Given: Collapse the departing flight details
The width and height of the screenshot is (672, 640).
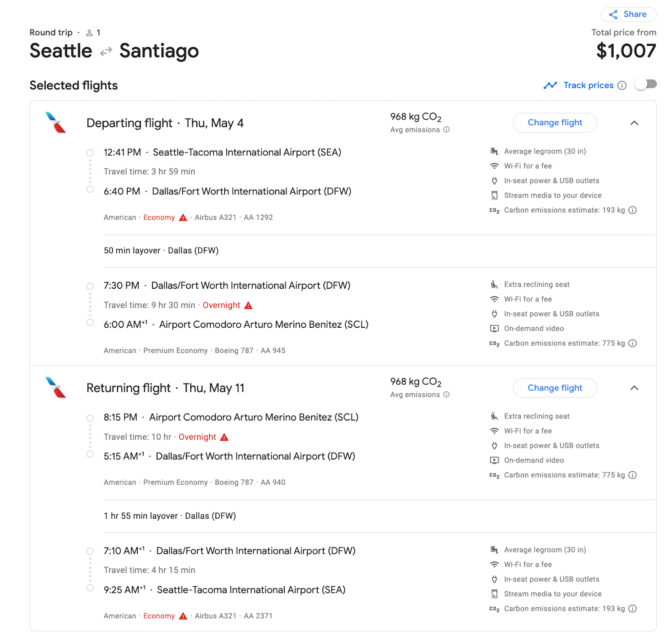Looking at the screenshot, I should pyautogui.click(x=634, y=123).
